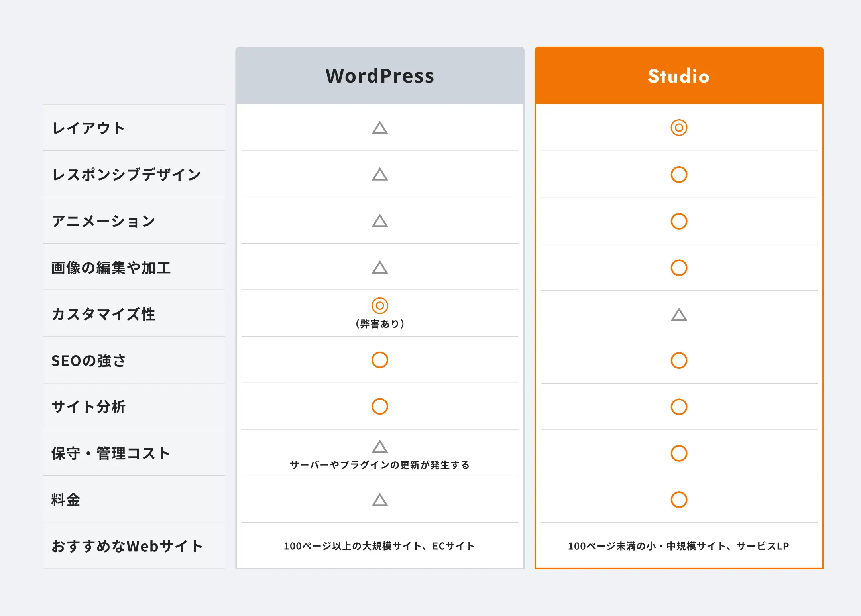Click the note サーバーやプラグインの更新が発生する
This screenshot has height=616, width=861.
tap(379, 465)
